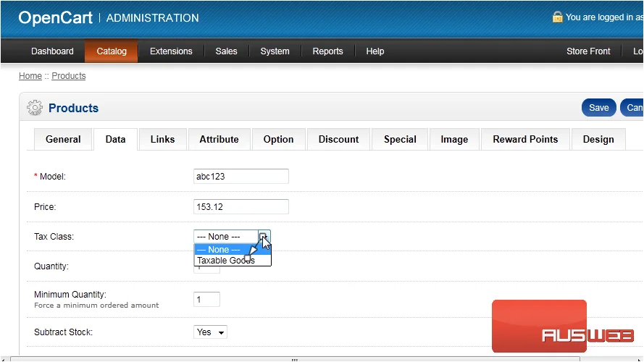Switch to the Reward Points tab
Image resolution: width=644 pixels, height=362 pixels.
click(x=525, y=140)
